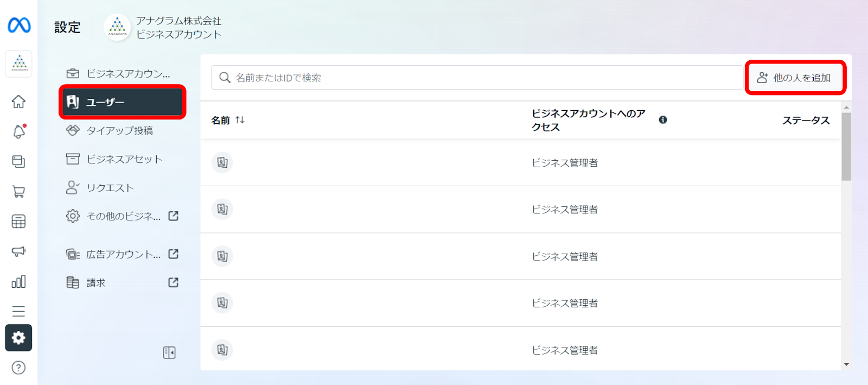This screenshot has width=868, height=385.
Task: Click the shopping cart commerce icon
Action: 18,192
